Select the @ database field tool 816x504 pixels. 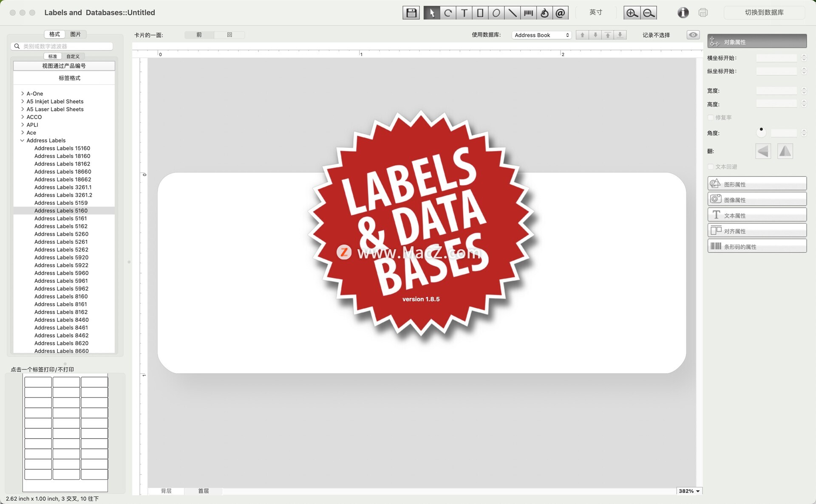[x=561, y=13]
